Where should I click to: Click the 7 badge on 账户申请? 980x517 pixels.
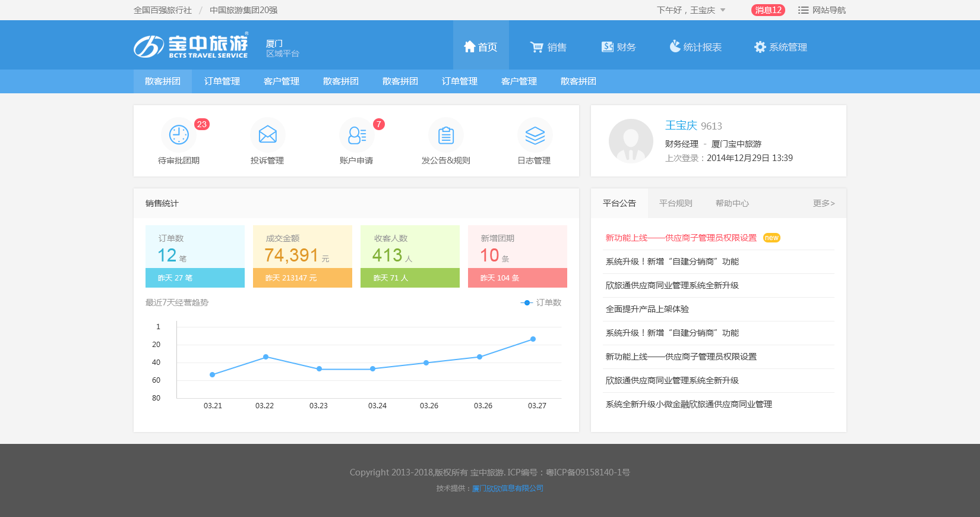coord(379,124)
